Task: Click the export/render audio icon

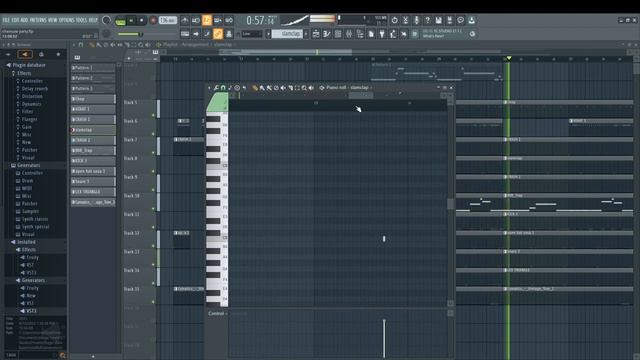Action: 449,20
